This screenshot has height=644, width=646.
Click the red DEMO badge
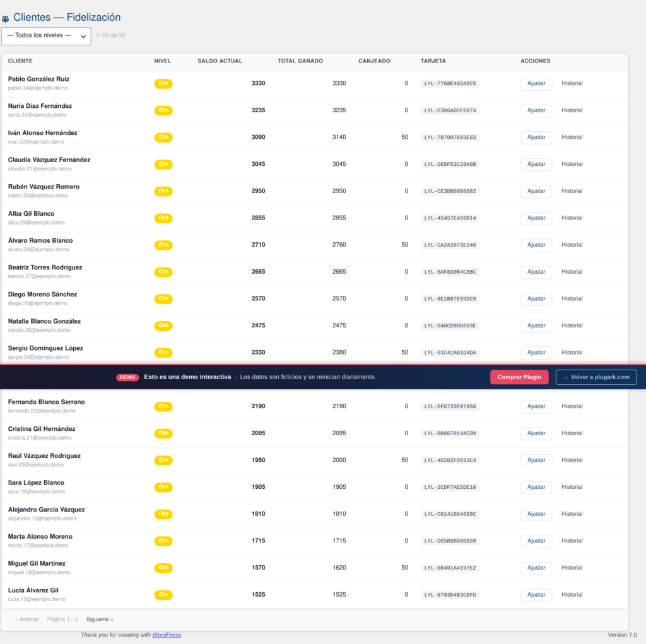point(127,377)
